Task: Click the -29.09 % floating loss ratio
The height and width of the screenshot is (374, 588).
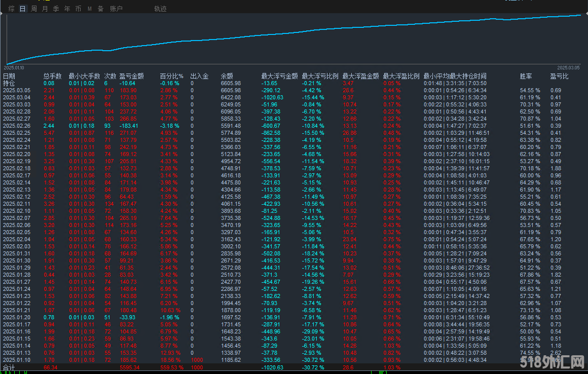Action: pyautogui.click(x=313, y=331)
